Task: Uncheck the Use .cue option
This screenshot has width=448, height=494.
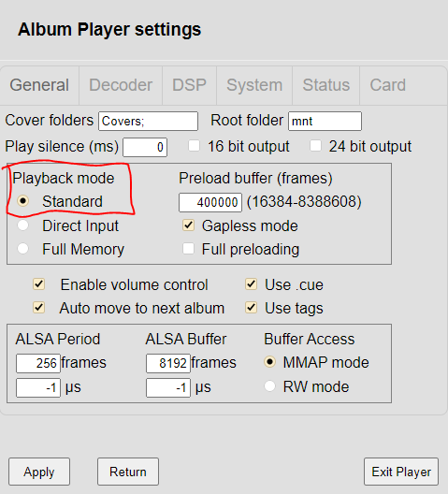Action: 251,284
